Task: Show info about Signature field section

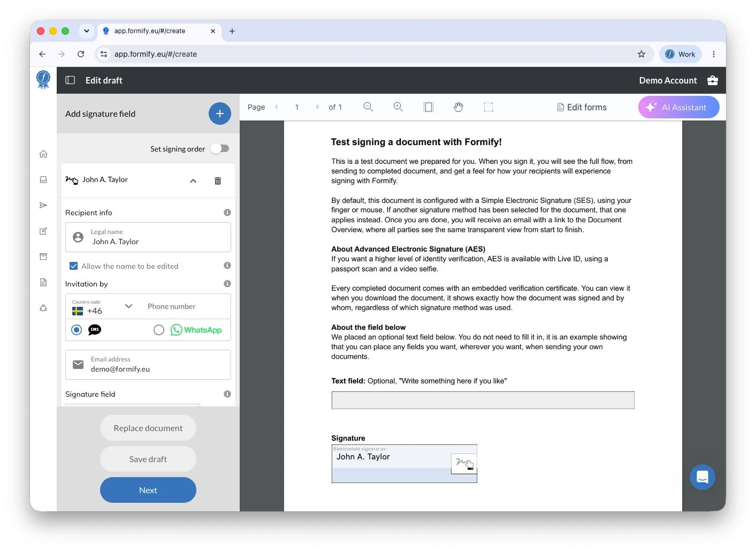Action: pos(227,394)
